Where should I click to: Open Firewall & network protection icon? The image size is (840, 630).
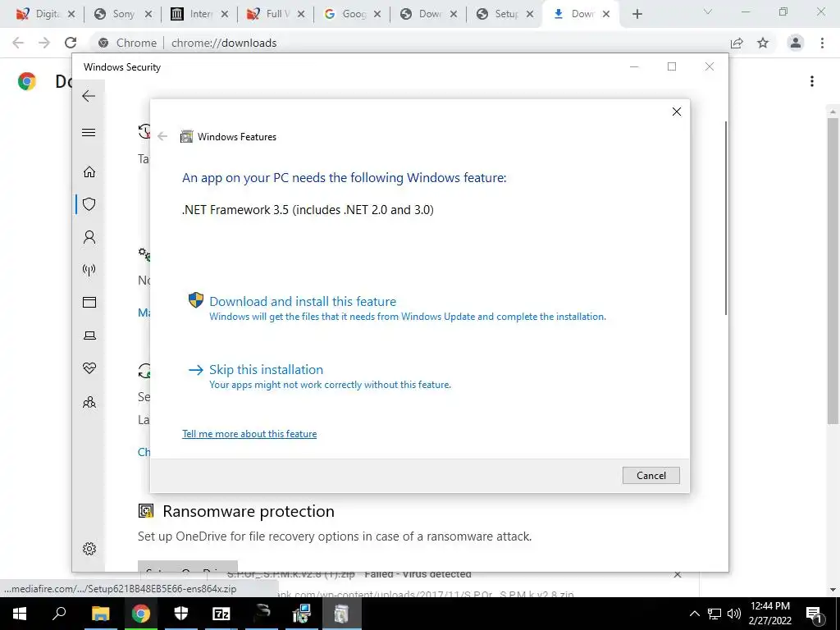click(x=89, y=269)
